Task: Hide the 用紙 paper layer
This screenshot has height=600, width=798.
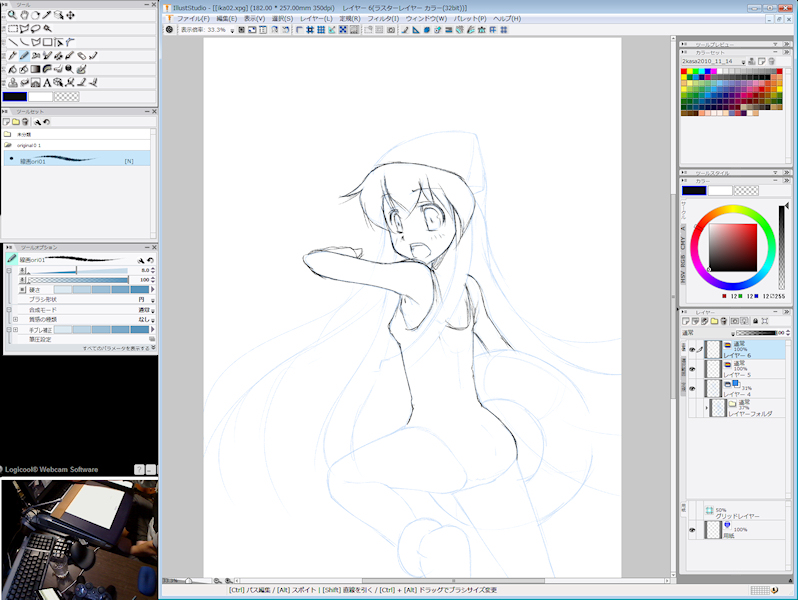Action: coord(691,530)
